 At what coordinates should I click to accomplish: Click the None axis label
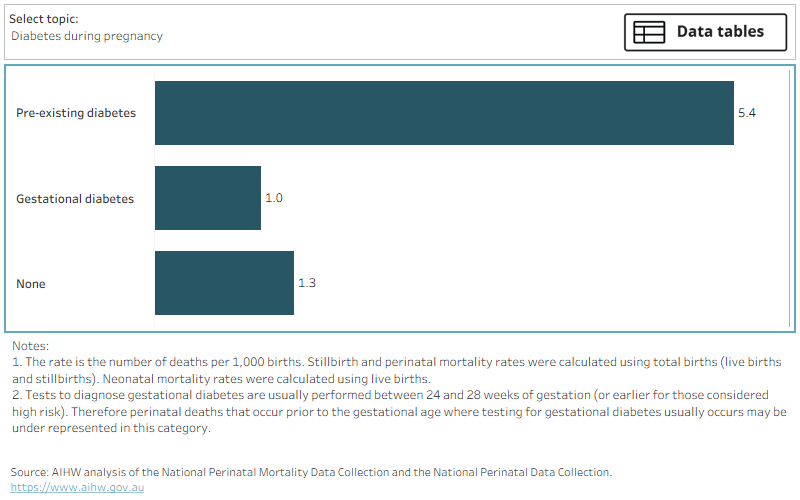tap(31, 284)
